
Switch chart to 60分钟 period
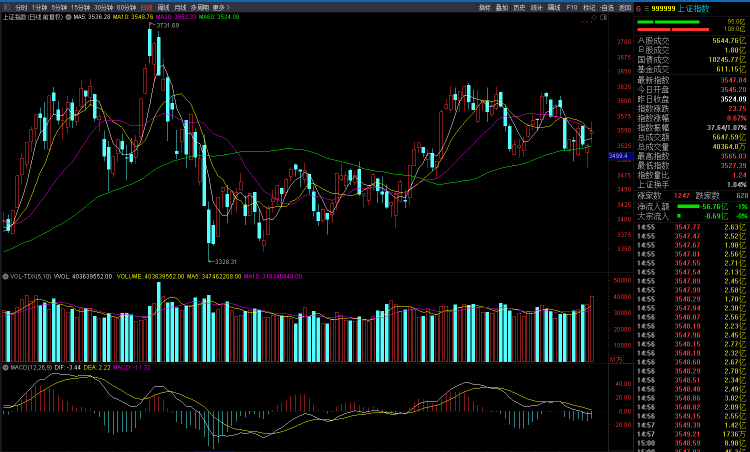tap(126, 8)
